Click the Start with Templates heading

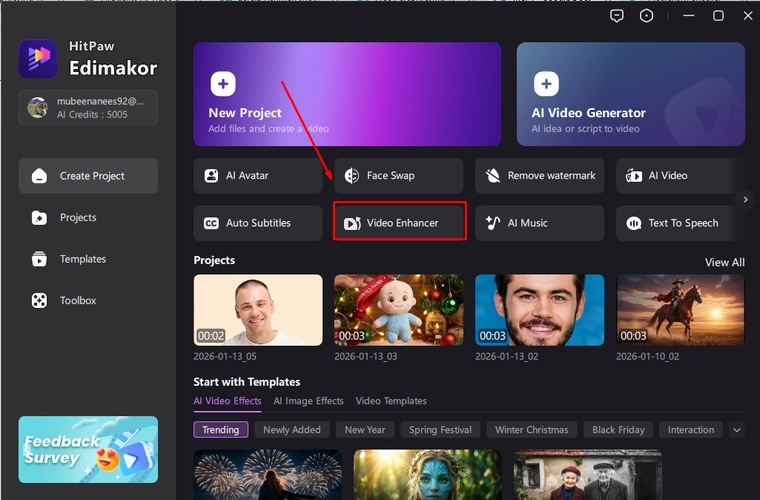247,382
